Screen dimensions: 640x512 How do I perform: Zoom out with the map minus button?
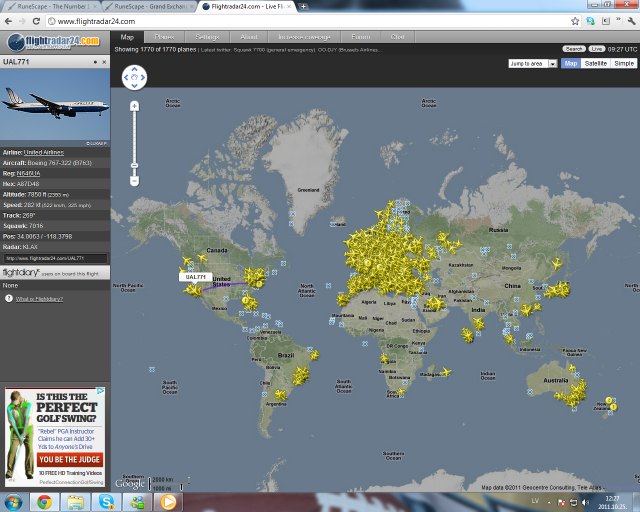(134, 180)
